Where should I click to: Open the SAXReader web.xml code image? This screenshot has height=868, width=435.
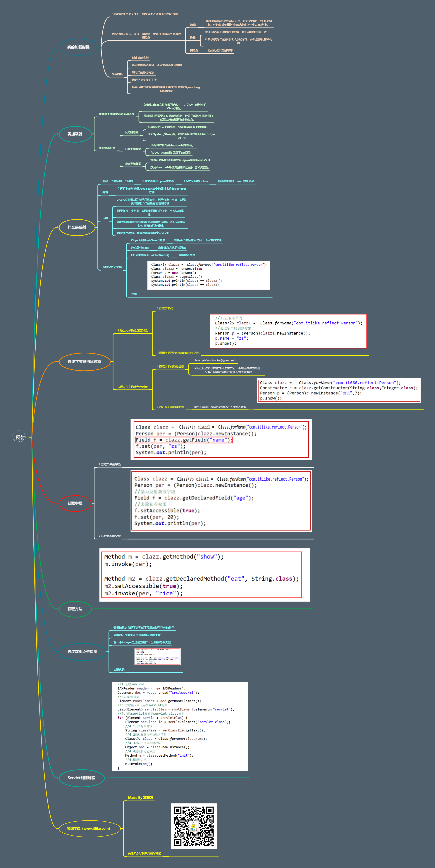(180, 726)
